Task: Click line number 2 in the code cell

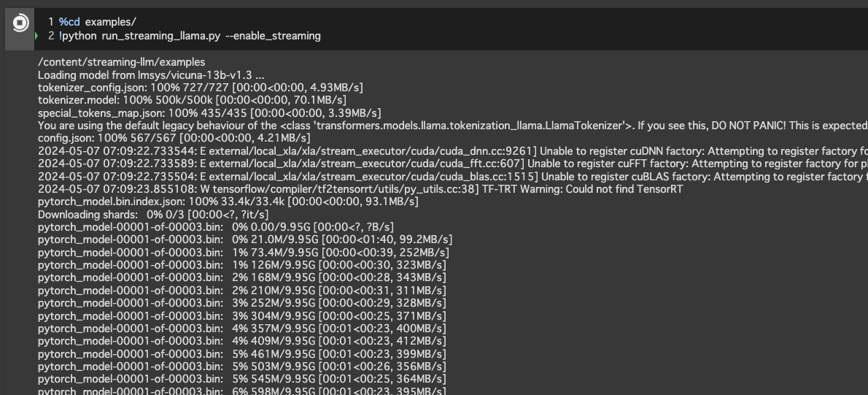Action: click(x=51, y=36)
